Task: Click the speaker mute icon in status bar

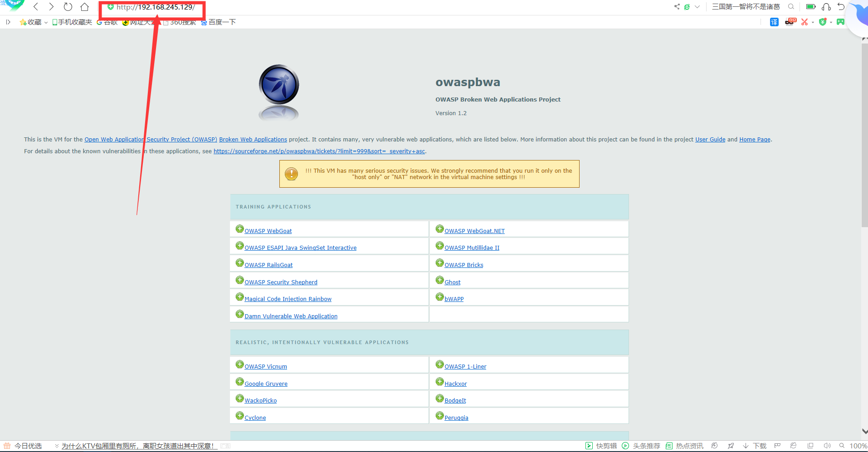Action: (x=827, y=446)
